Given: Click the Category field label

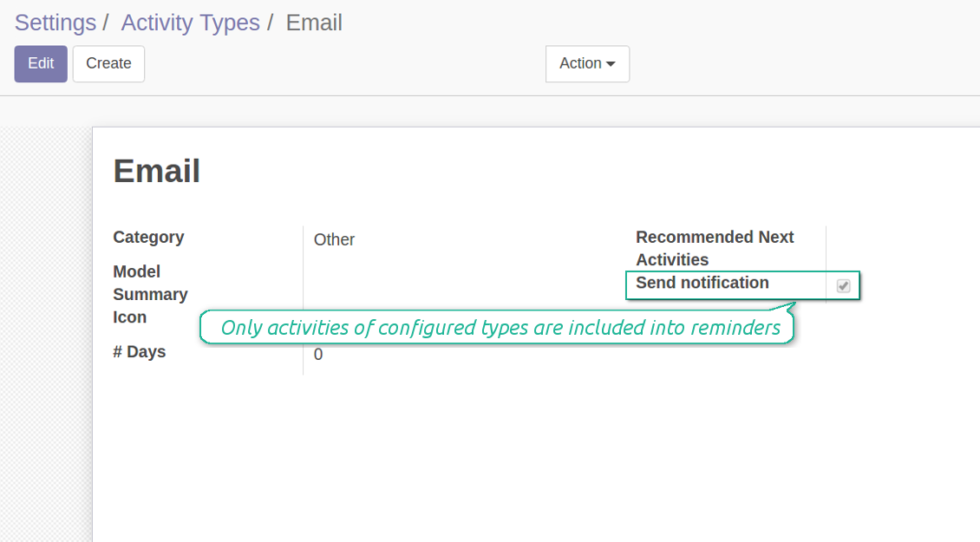Looking at the screenshot, I should pos(148,237).
